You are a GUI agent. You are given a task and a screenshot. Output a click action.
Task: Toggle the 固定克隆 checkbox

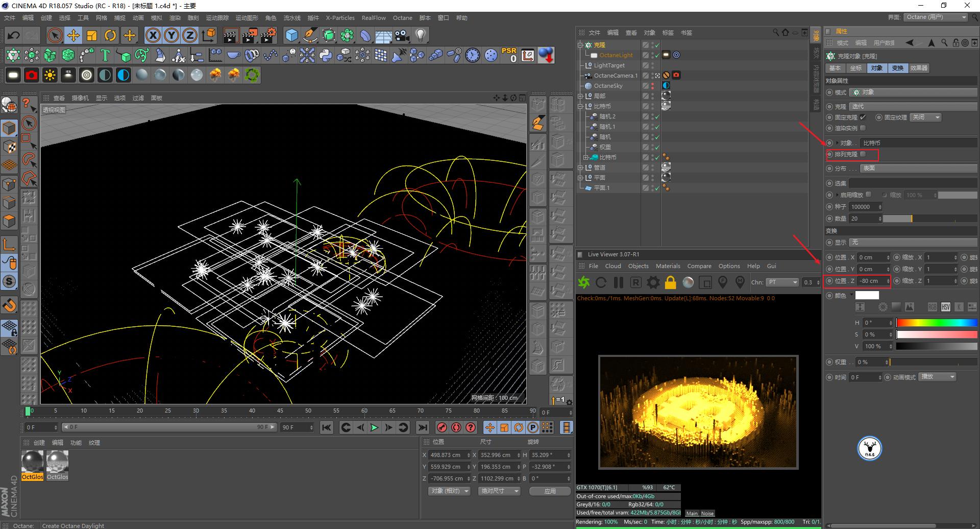pyautogui.click(x=863, y=117)
